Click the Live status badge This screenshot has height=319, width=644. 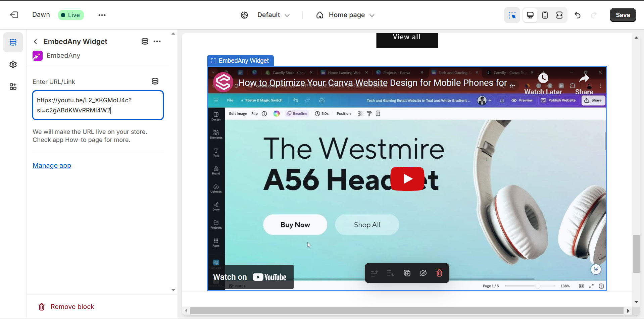coord(71,15)
